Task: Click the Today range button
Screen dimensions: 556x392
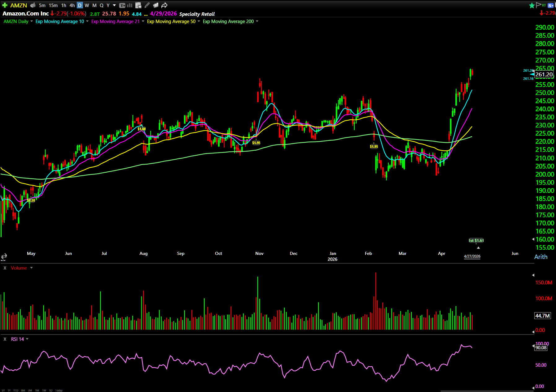Action: tap(59, 390)
